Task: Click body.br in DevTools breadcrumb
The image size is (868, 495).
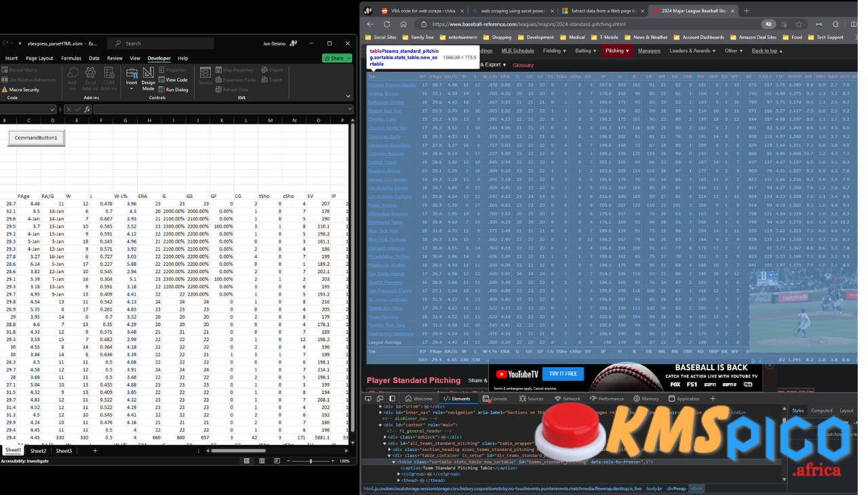Action: 654,488
